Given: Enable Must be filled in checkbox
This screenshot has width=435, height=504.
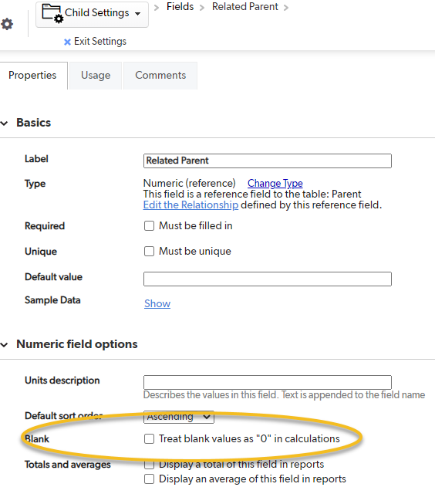Looking at the screenshot, I should [x=149, y=225].
